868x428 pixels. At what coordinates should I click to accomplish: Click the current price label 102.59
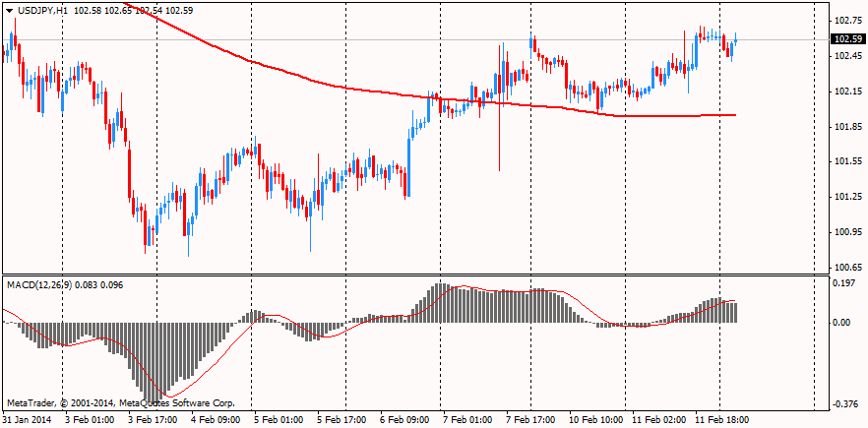click(849, 39)
